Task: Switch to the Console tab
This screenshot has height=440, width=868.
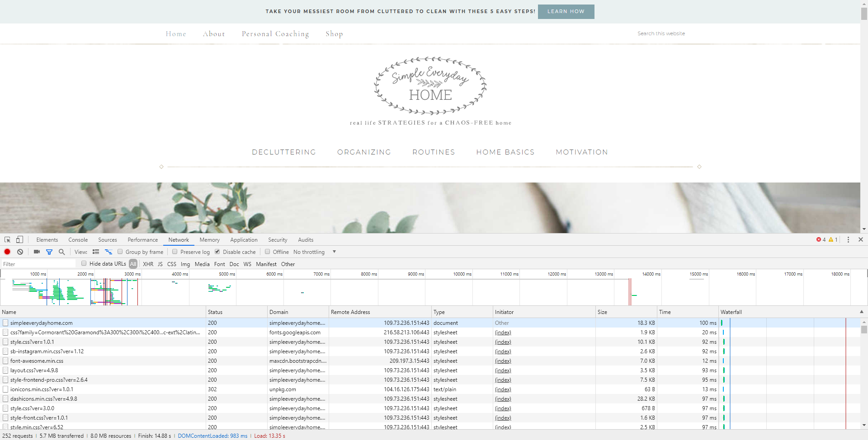Action: coord(78,240)
